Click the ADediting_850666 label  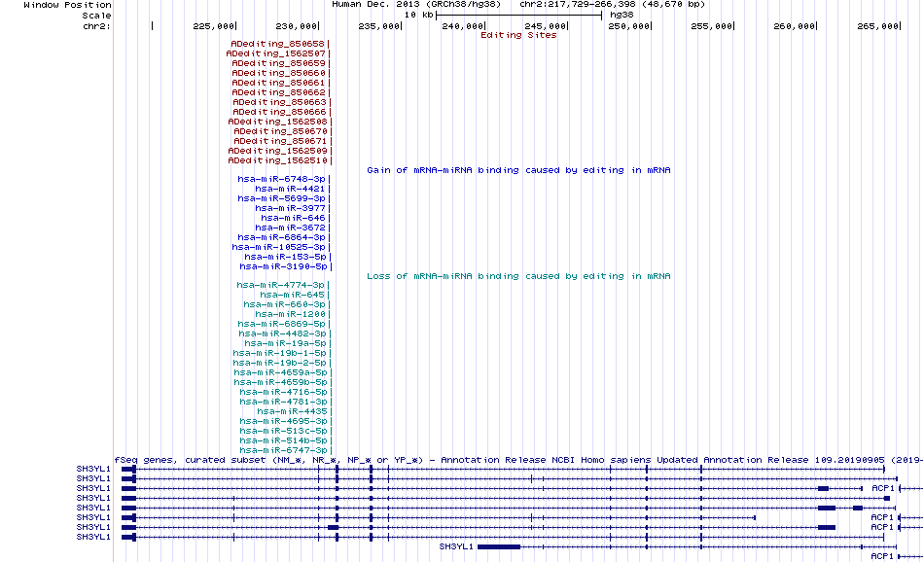coord(279,112)
